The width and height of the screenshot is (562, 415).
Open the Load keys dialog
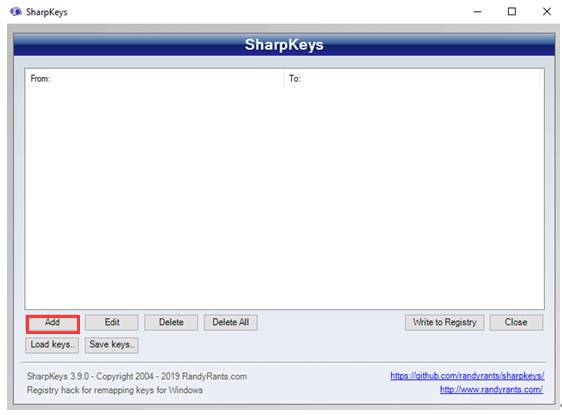[52, 345]
